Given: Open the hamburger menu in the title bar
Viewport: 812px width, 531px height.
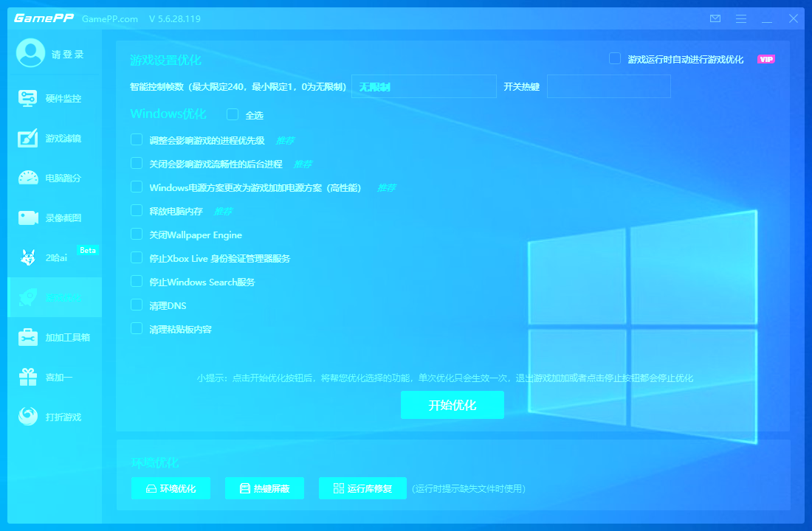Looking at the screenshot, I should pos(741,18).
